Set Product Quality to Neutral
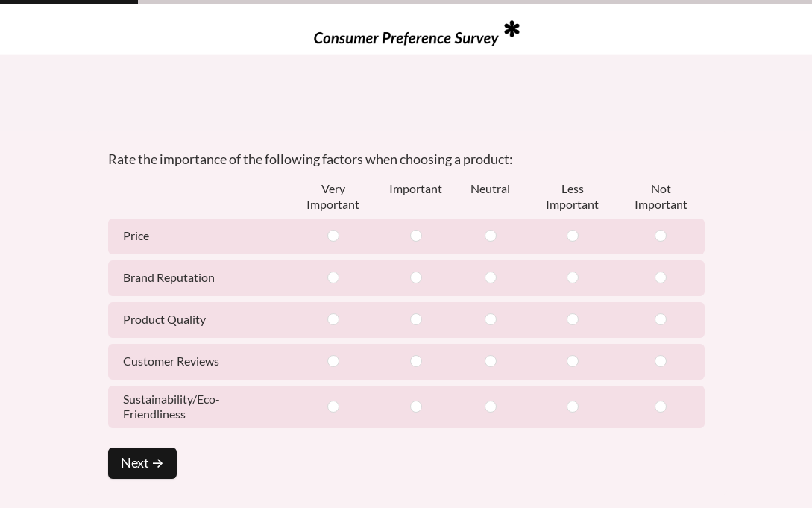Image resolution: width=812 pixels, height=508 pixels. 491,319
